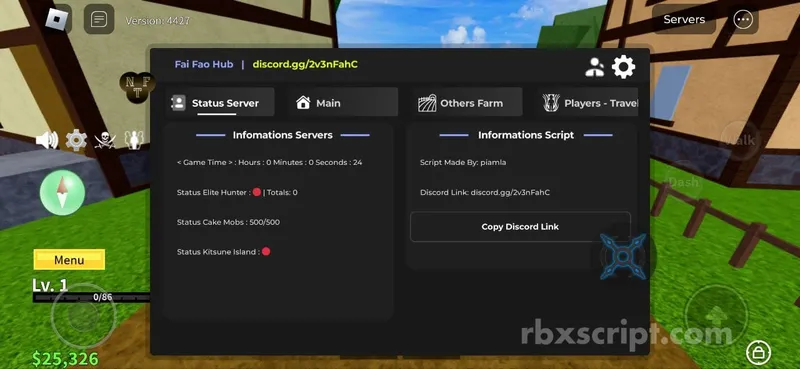Open the yellow Menu button

[69, 260]
